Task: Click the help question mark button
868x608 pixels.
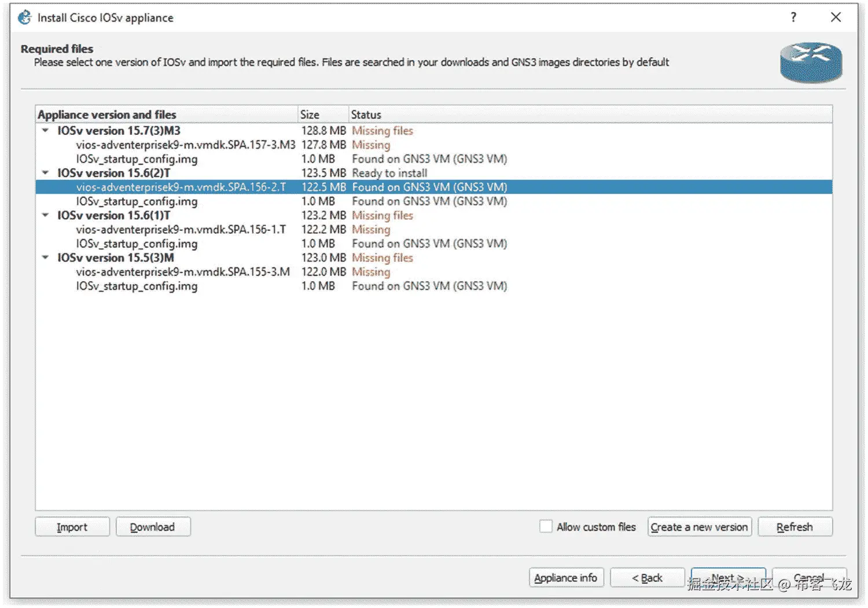Action: tap(793, 17)
